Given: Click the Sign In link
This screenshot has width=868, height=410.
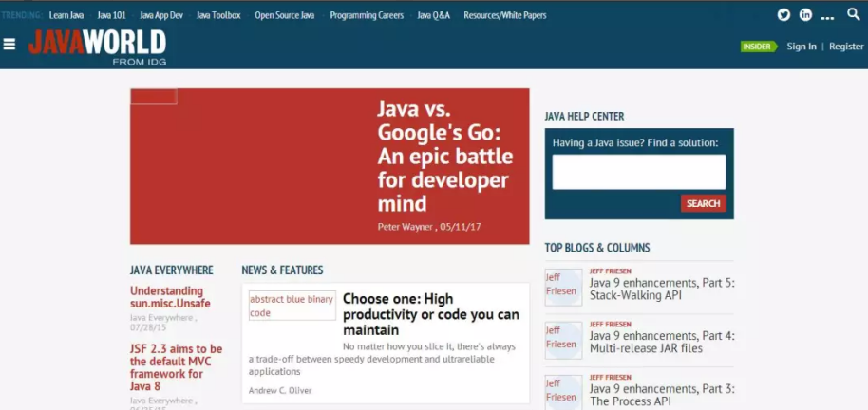Looking at the screenshot, I should pos(802,47).
